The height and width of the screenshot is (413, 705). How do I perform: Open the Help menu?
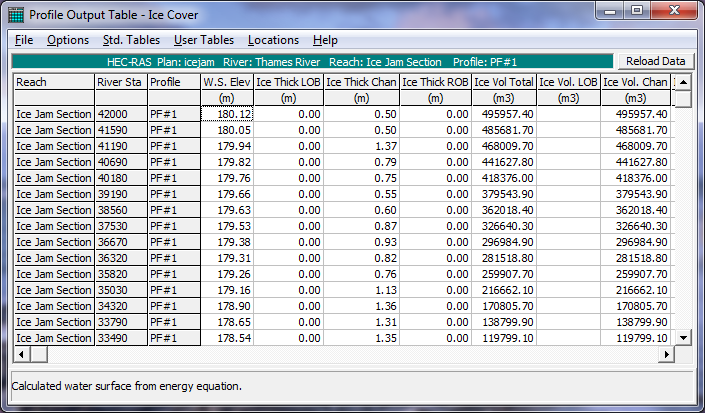coord(325,40)
